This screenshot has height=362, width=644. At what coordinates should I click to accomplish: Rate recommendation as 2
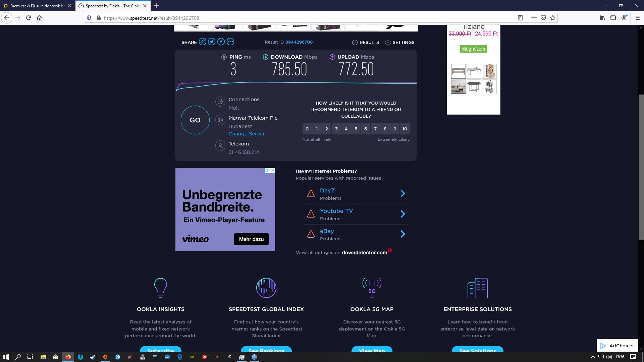327,129
